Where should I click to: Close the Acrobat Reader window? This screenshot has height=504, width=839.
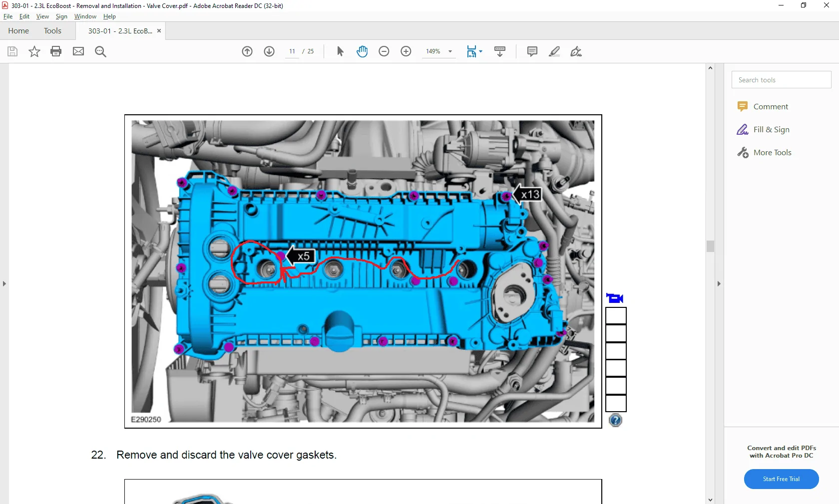(x=827, y=5)
